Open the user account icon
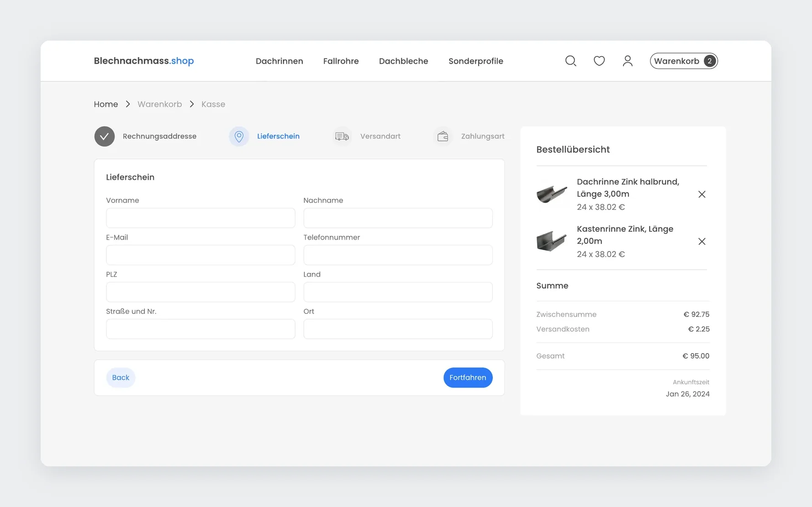Screen dimensions: 812x507 click(627, 61)
